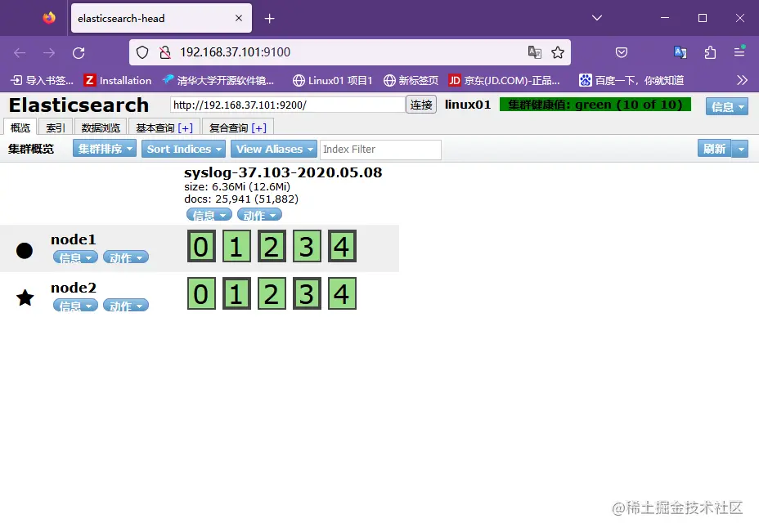The image size is (759, 532).
Task: Bookmark this page with the star
Action: pyautogui.click(x=558, y=52)
